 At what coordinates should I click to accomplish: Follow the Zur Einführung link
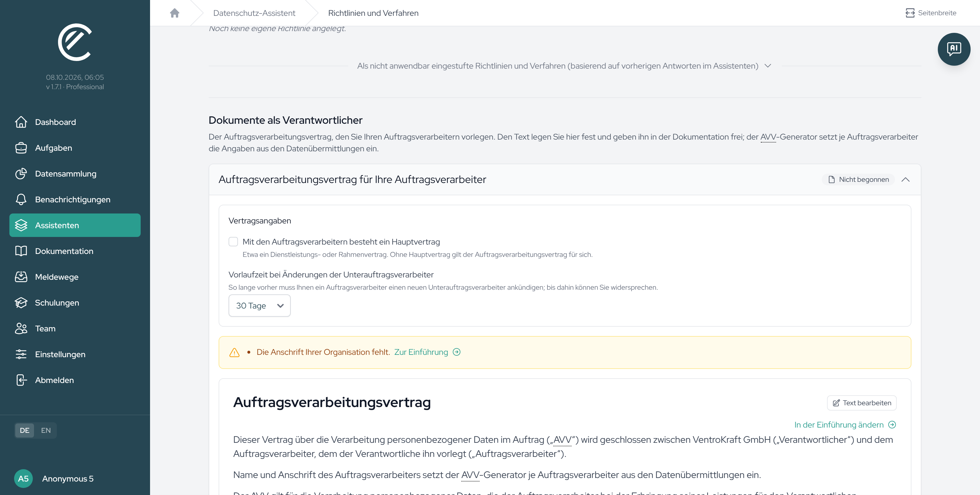click(x=427, y=352)
